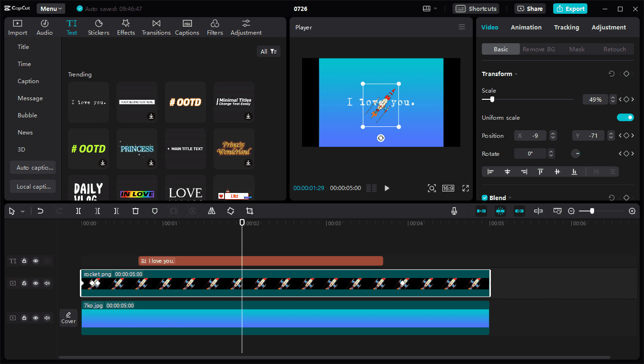Viewport: 644px width, 364px height.
Task: Open the preview axis split icon
Action: pos(538,211)
